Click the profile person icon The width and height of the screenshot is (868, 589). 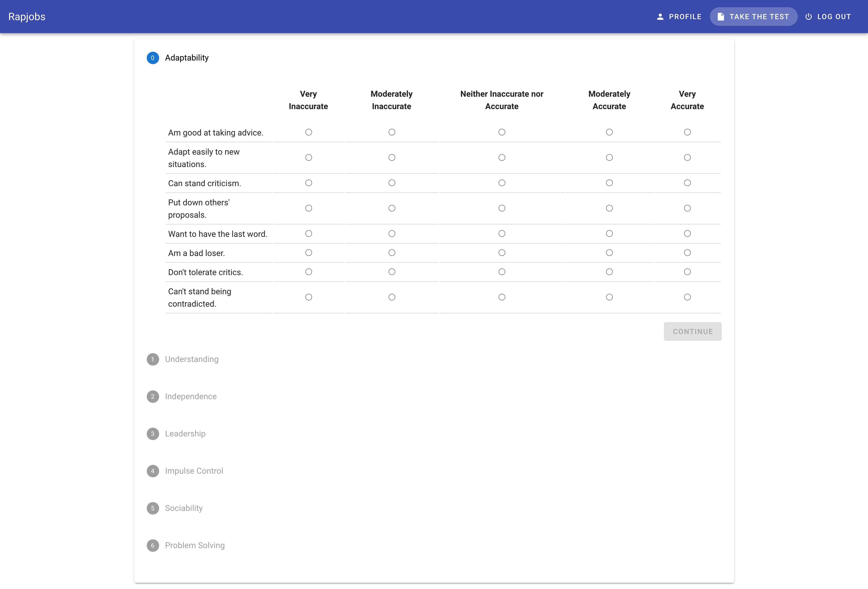pos(660,17)
